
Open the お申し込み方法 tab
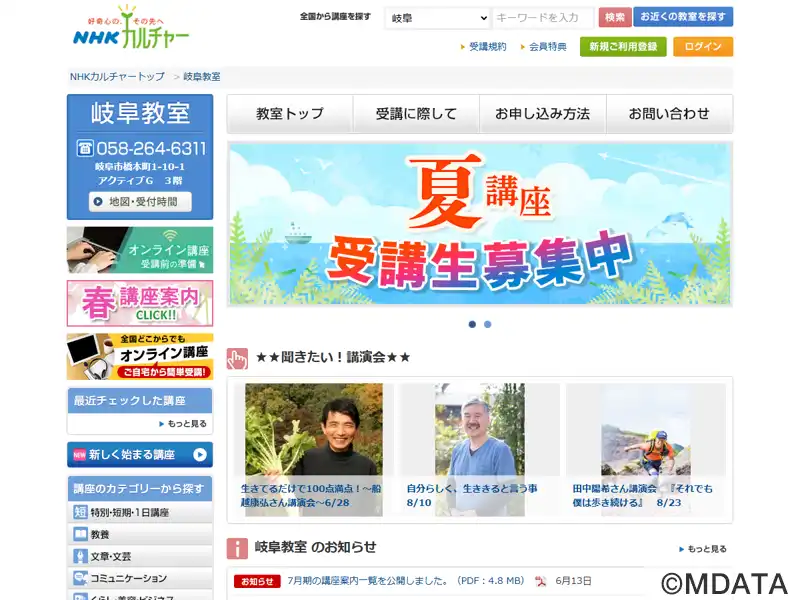point(542,113)
